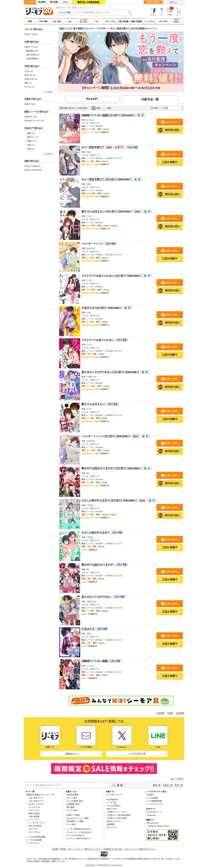Check the 顔がいい tag checkbox
Image resolution: width=208 pixels, height=868 pixels.
pyautogui.click(x=25, y=137)
